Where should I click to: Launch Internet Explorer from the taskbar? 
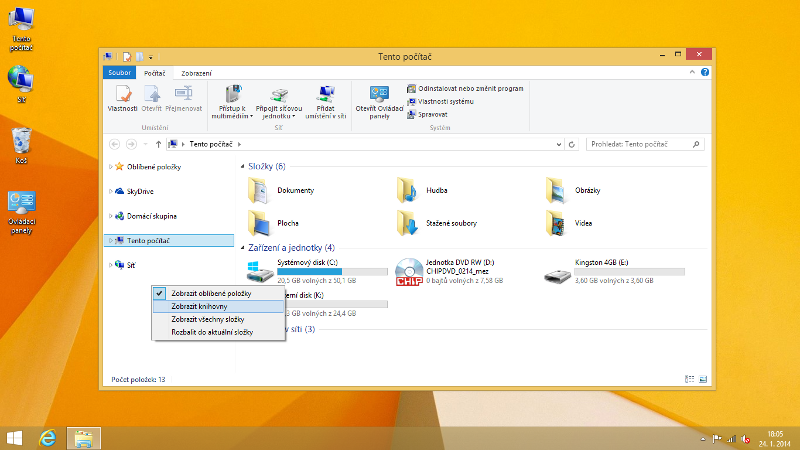click(x=47, y=438)
